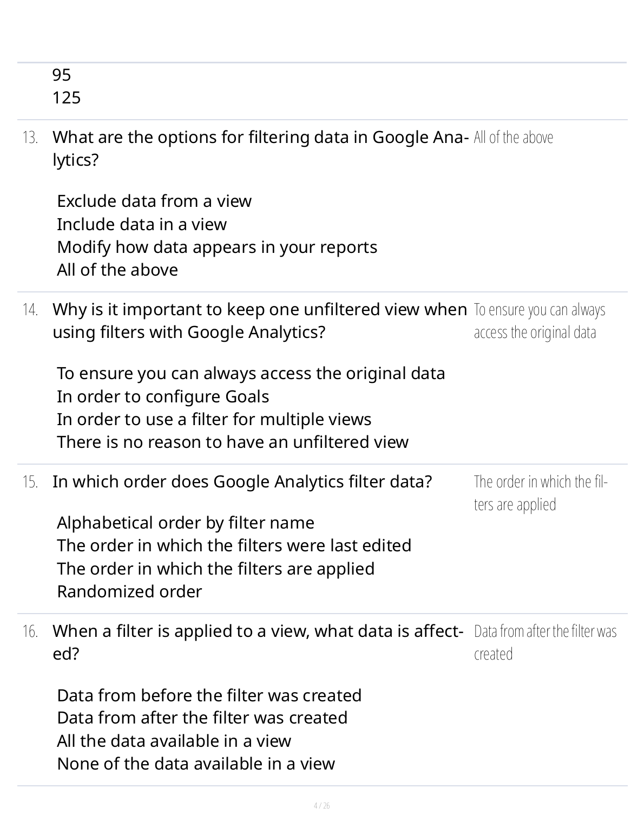Select option "Include data in a view"
The width and height of the screenshot is (644, 834).
click(142, 224)
